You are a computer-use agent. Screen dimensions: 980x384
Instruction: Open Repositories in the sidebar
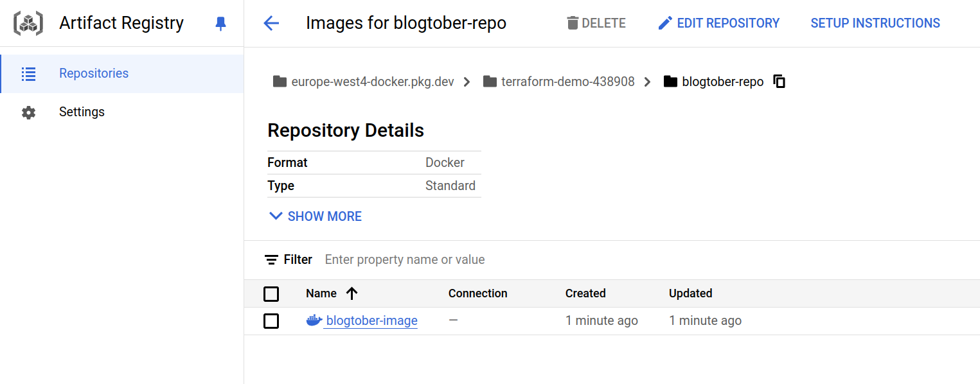click(94, 73)
